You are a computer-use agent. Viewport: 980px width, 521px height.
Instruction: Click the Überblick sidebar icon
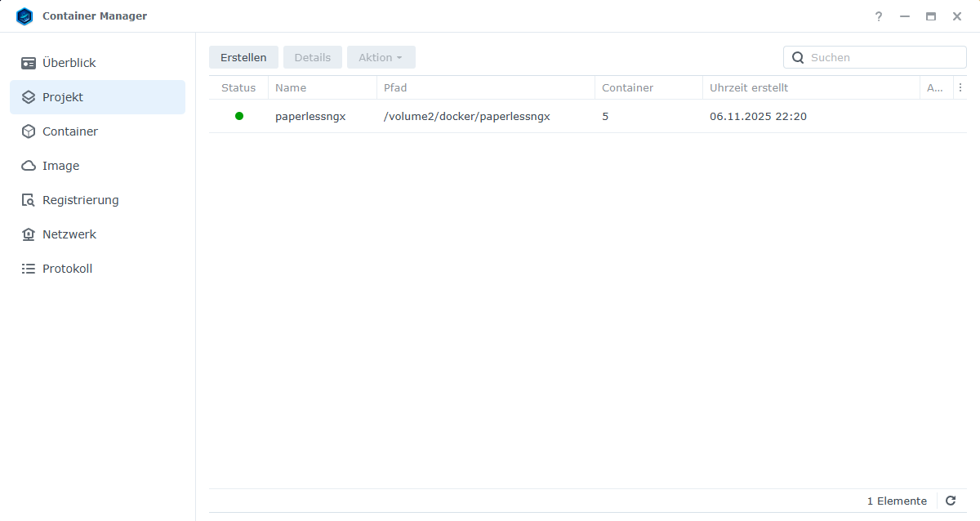(29, 63)
